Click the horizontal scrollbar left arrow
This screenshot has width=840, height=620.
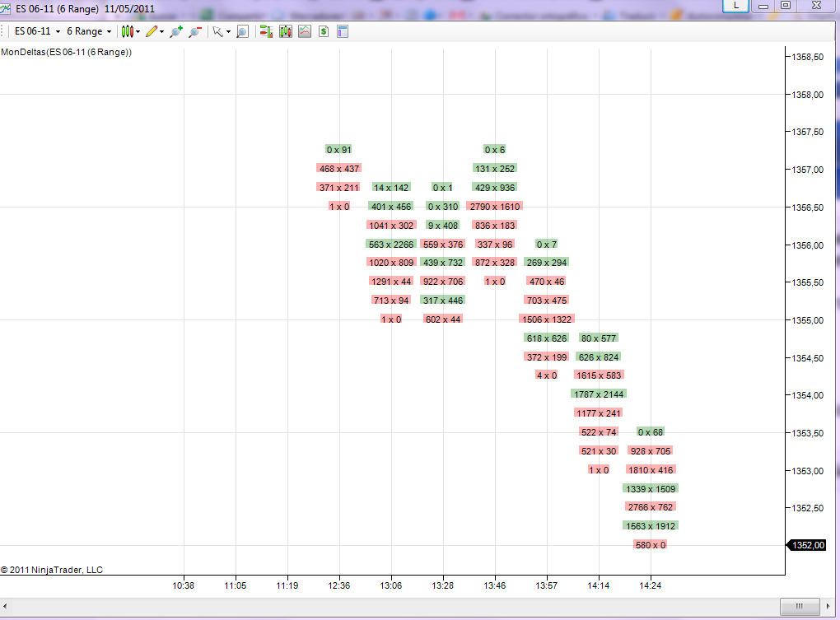(x=5, y=606)
